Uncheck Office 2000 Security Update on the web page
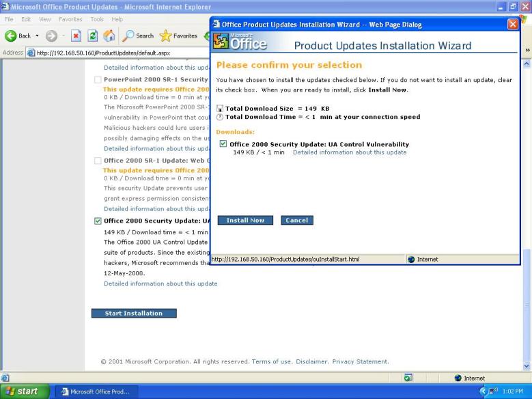 point(98,221)
